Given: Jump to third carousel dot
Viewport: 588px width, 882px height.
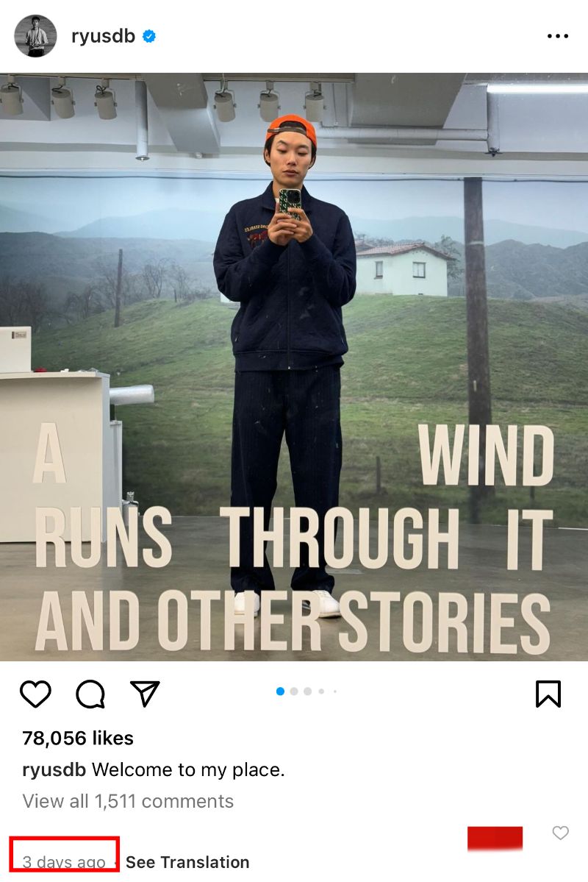Looking at the screenshot, I should (x=307, y=691).
